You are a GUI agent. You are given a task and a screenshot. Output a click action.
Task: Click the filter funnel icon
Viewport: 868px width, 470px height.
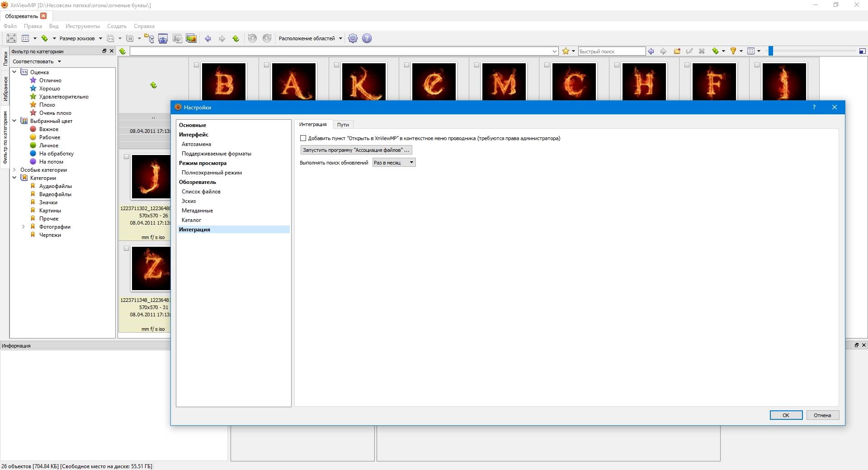pyautogui.click(x=733, y=51)
